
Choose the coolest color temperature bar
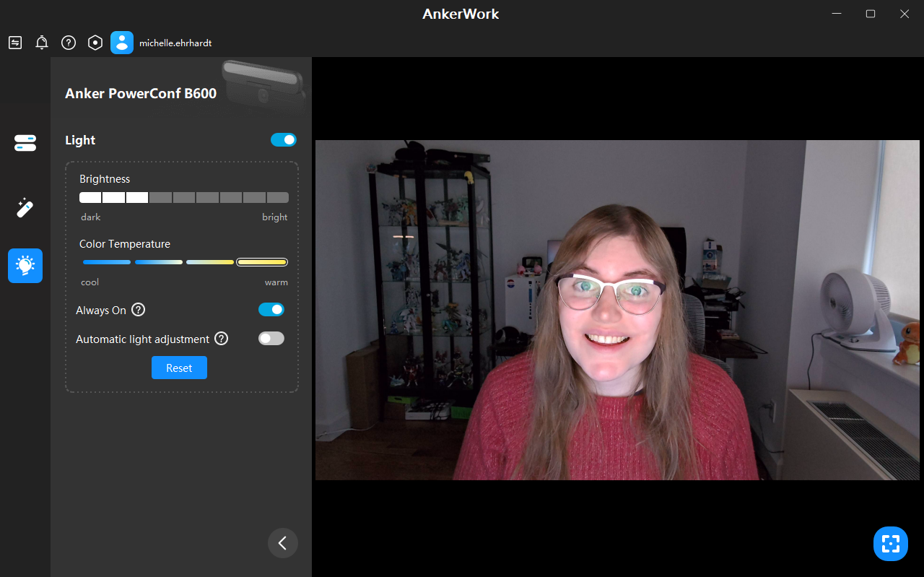107,262
